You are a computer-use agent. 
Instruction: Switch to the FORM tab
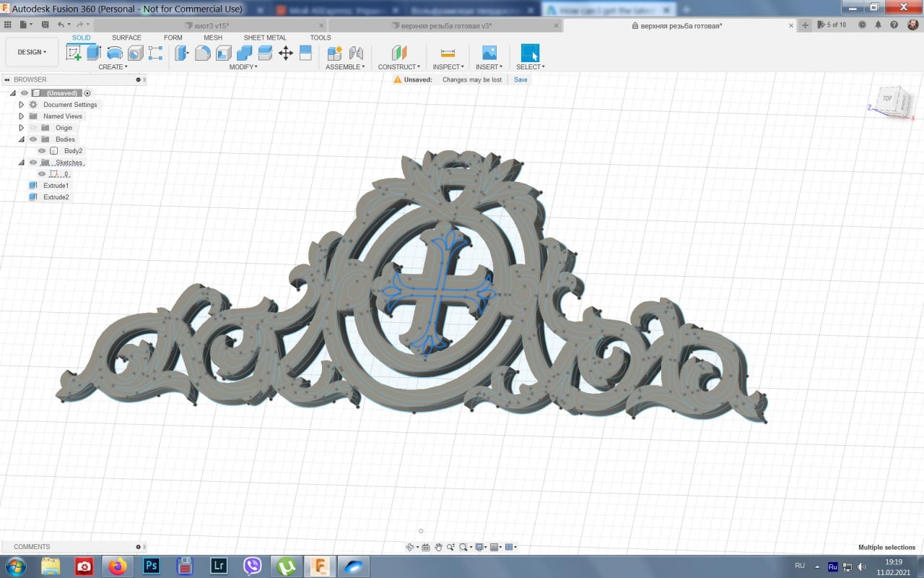(x=173, y=38)
